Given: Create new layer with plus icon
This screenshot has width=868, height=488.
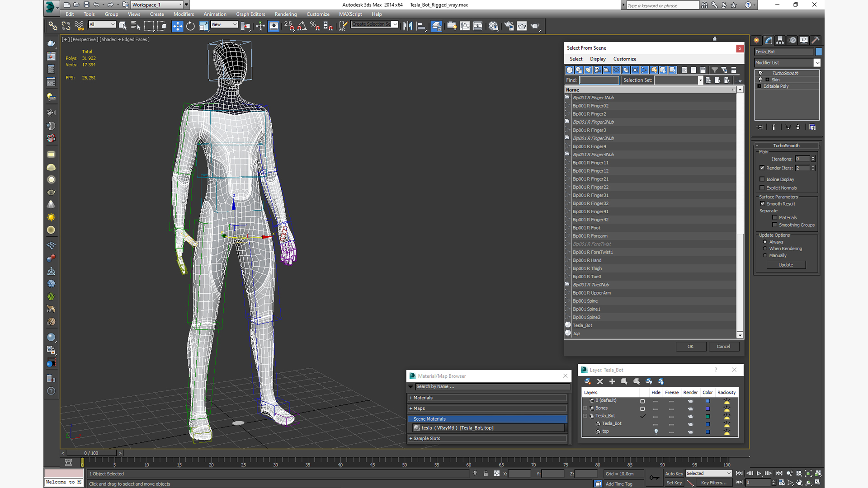Looking at the screenshot, I should pyautogui.click(x=612, y=381).
